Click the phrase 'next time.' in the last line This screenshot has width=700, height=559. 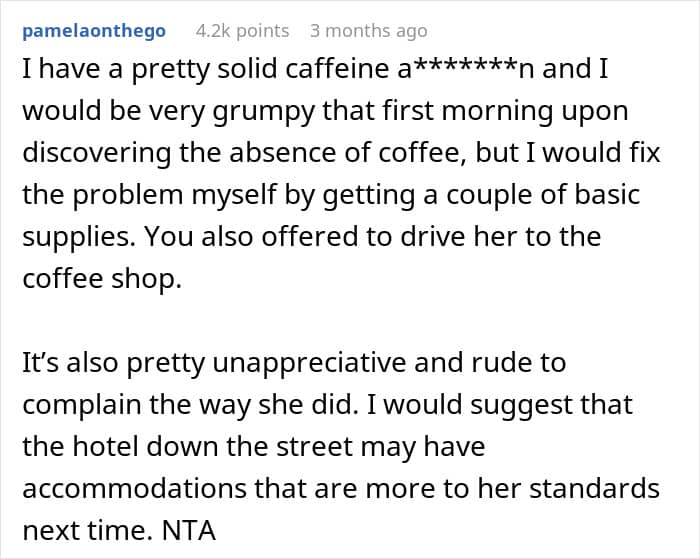click(x=88, y=531)
